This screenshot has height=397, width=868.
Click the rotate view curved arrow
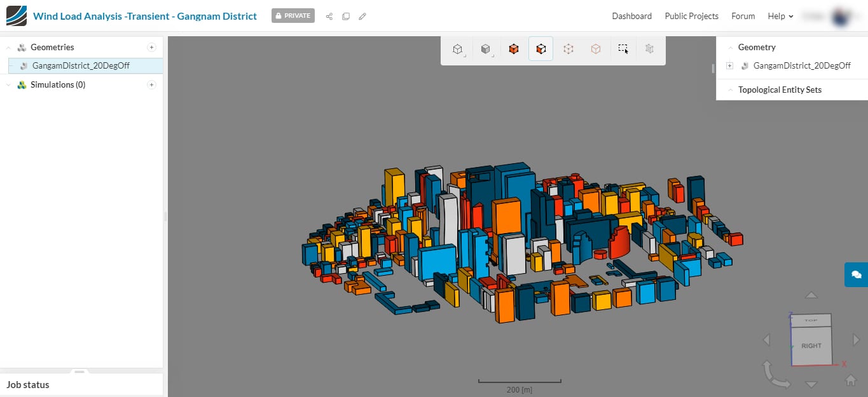(x=775, y=374)
